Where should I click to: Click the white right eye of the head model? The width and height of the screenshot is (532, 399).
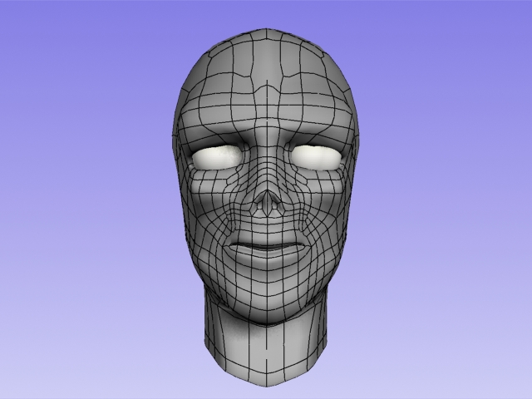click(316, 157)
